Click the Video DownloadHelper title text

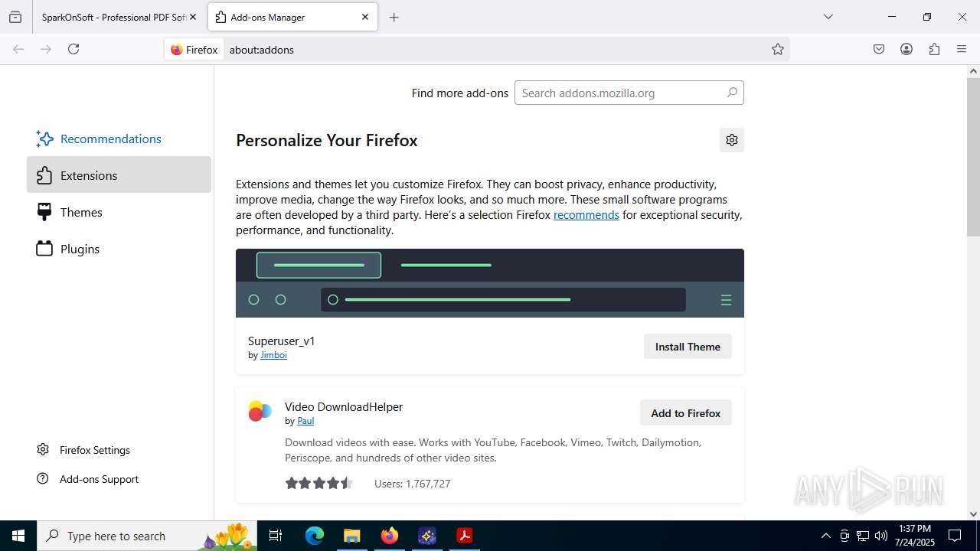344,407
